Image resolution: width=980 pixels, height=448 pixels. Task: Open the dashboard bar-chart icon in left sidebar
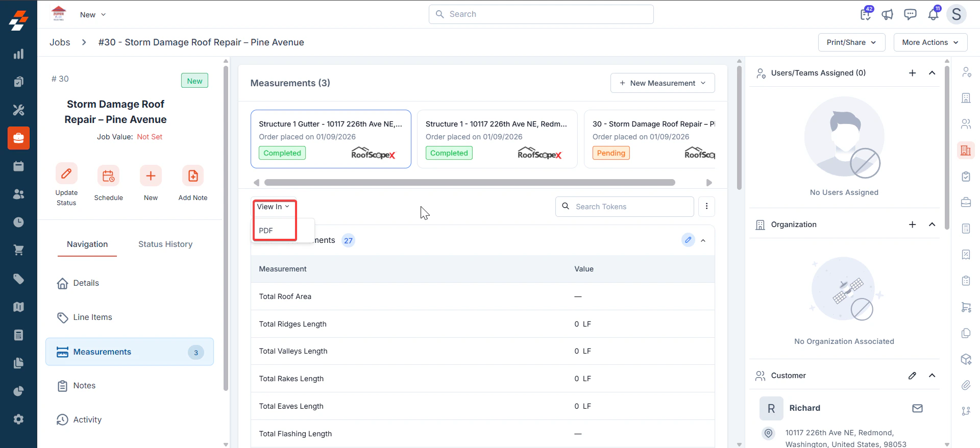[x=18, y=54]
